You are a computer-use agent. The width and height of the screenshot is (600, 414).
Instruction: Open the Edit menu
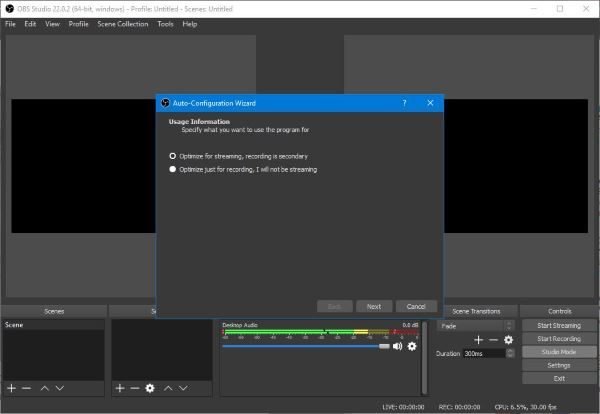(x=30, y=24)
